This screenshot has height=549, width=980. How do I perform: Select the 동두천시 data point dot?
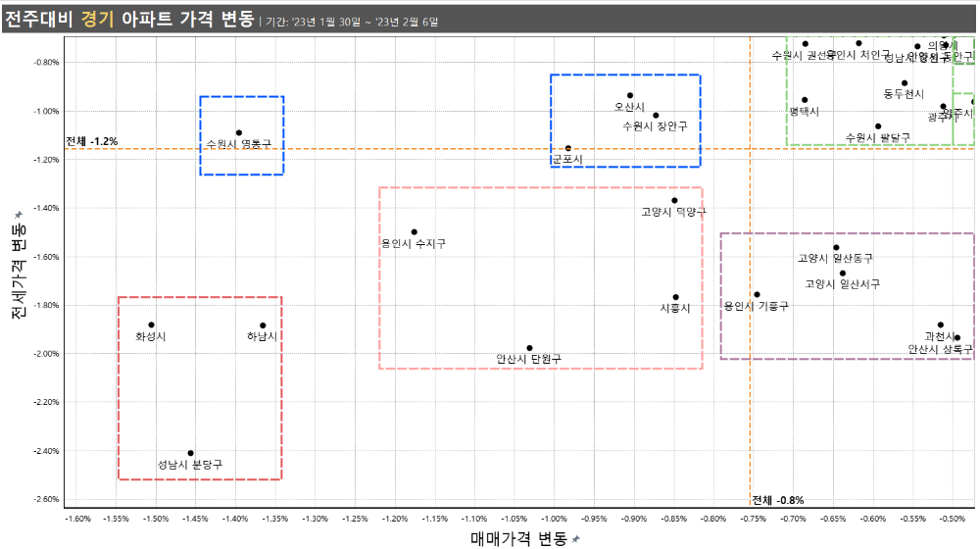click(x=905, y=83)
